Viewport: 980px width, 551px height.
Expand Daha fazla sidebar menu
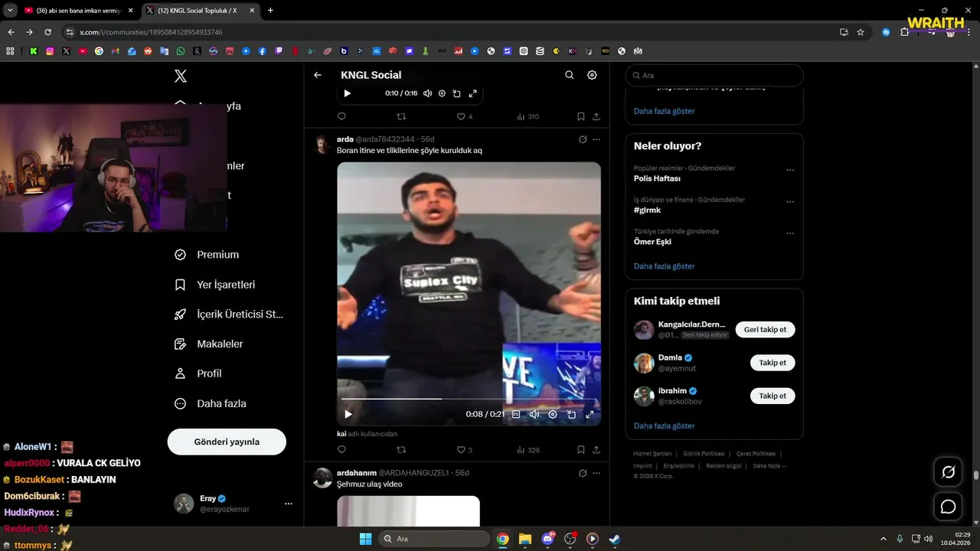click(211, 403)
